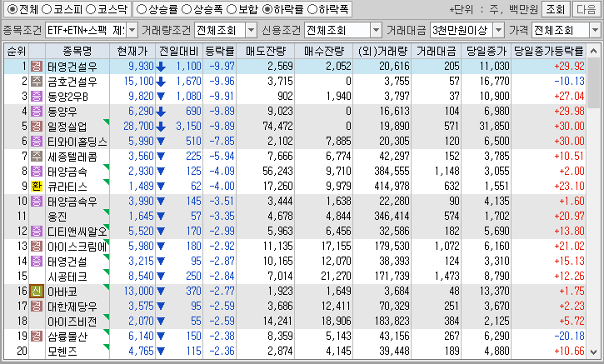Click the 경 badge beside 삼륭물산

click(x=37, y=337)
